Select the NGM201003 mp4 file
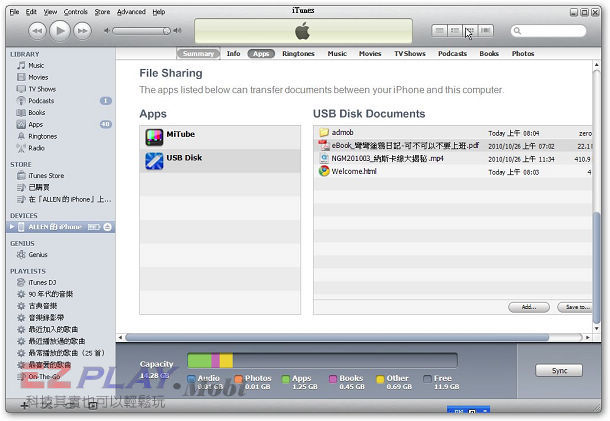Viewport: 610px width, 421px height. tap(452, 158)
